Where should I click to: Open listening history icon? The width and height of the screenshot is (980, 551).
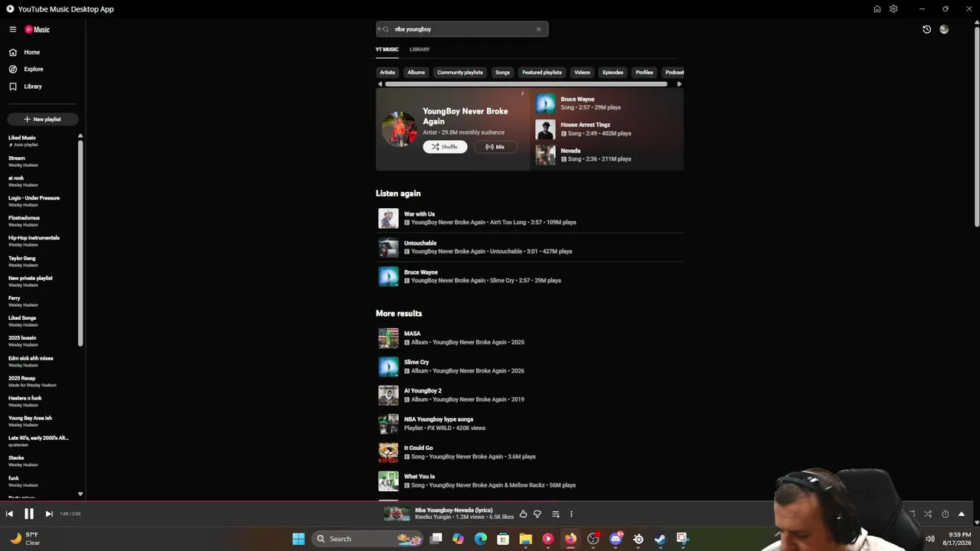click(926, 29)
